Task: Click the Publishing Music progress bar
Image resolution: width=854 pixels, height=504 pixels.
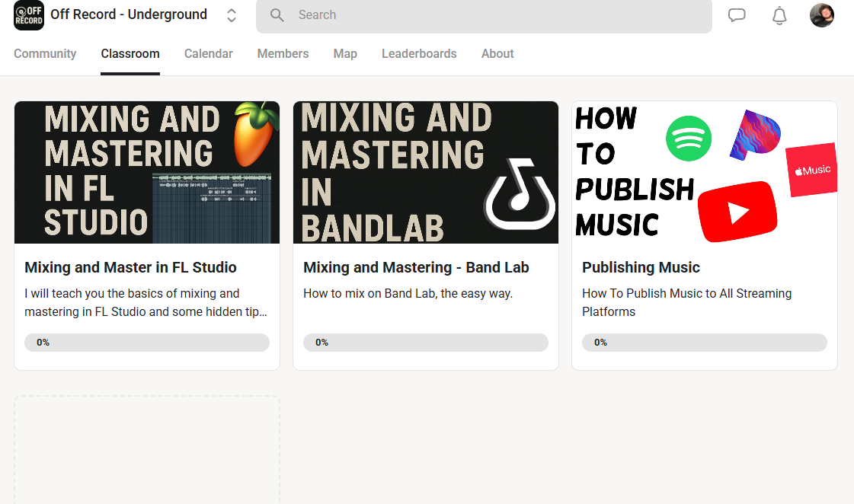Action: coord(704,343)
